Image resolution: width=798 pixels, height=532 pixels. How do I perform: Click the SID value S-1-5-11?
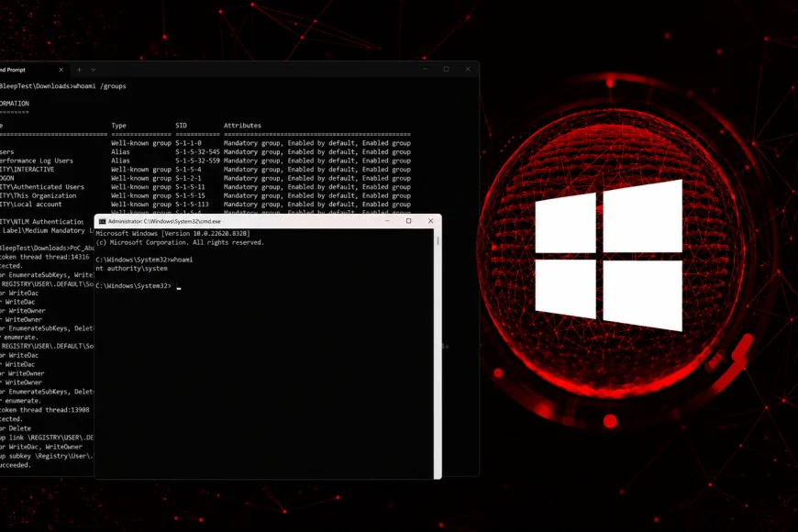[x=191, y=187]
